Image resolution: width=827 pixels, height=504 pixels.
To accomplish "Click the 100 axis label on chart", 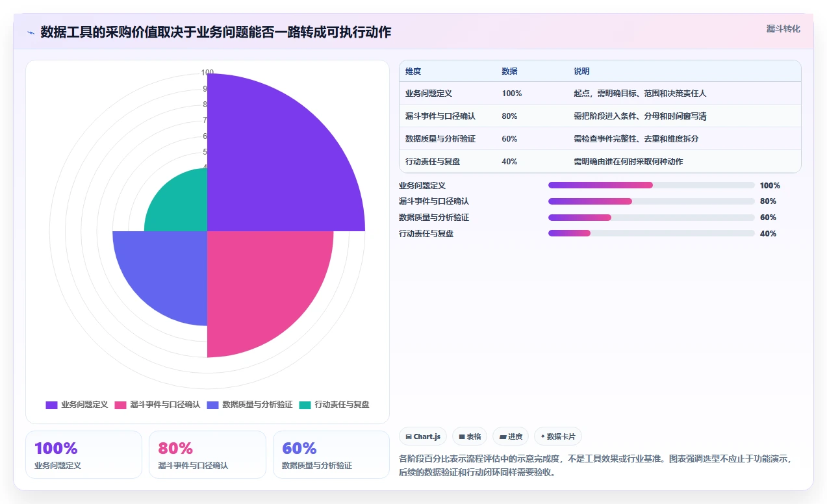I will tap(207, 73).
